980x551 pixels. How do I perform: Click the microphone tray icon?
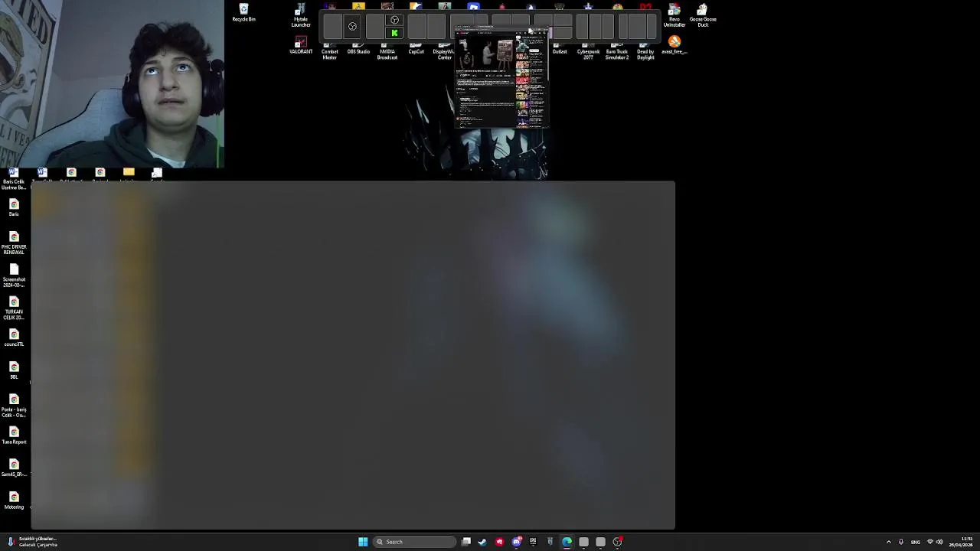point(901,542)
